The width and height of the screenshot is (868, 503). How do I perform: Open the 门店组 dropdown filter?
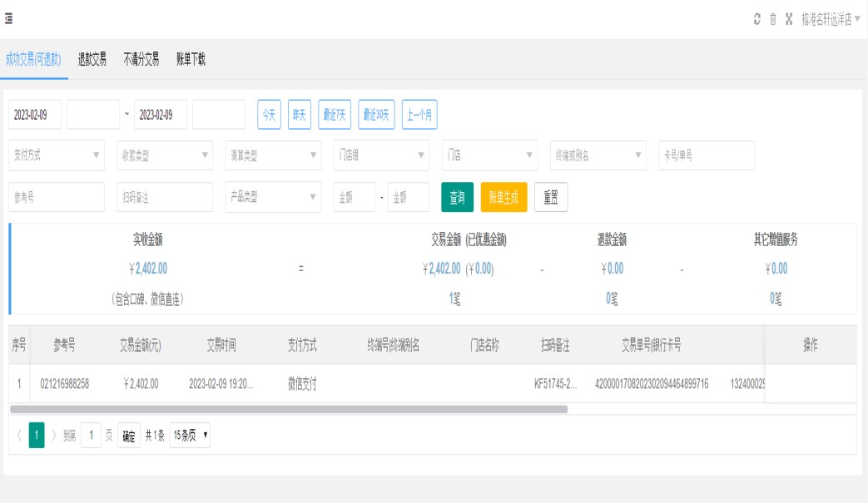(381, 155)
